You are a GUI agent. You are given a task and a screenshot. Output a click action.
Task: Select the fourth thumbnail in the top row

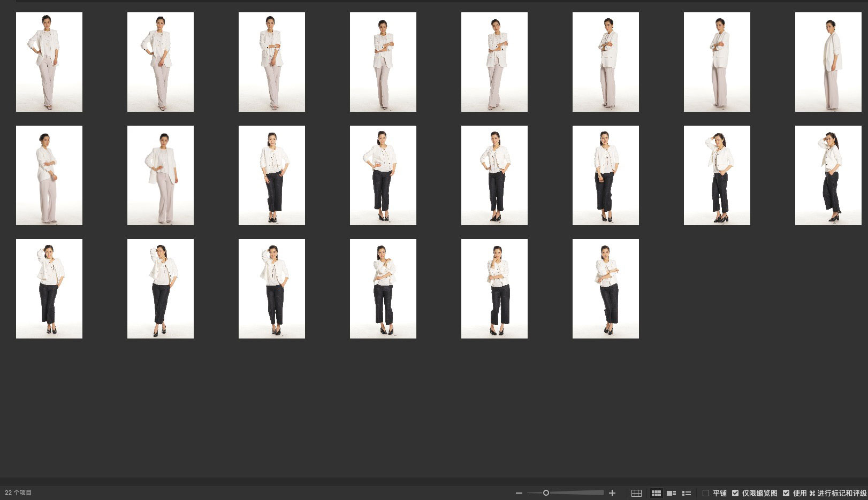[383, 62]
